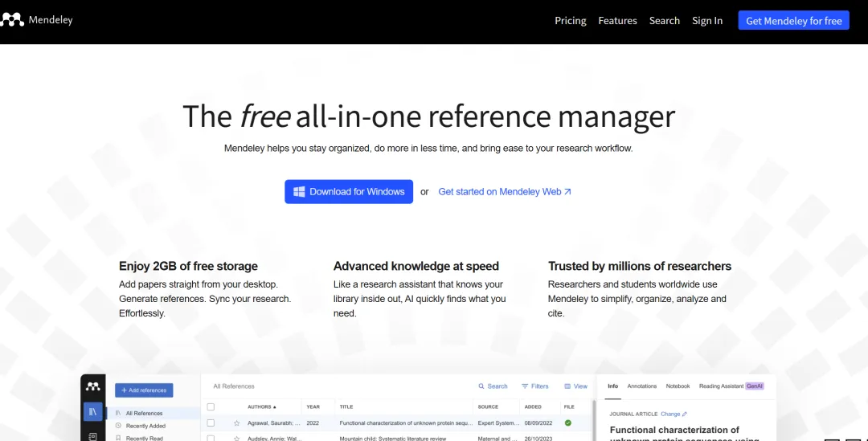This screenshot has height=441, width=868.
Task: Click the main reference manager headline
Action: click(x=428, y=116)
